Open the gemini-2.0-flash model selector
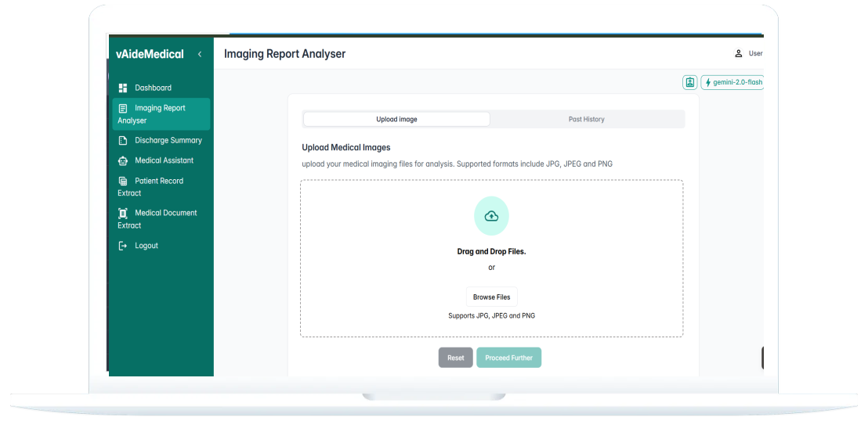 tap(732, 82)
